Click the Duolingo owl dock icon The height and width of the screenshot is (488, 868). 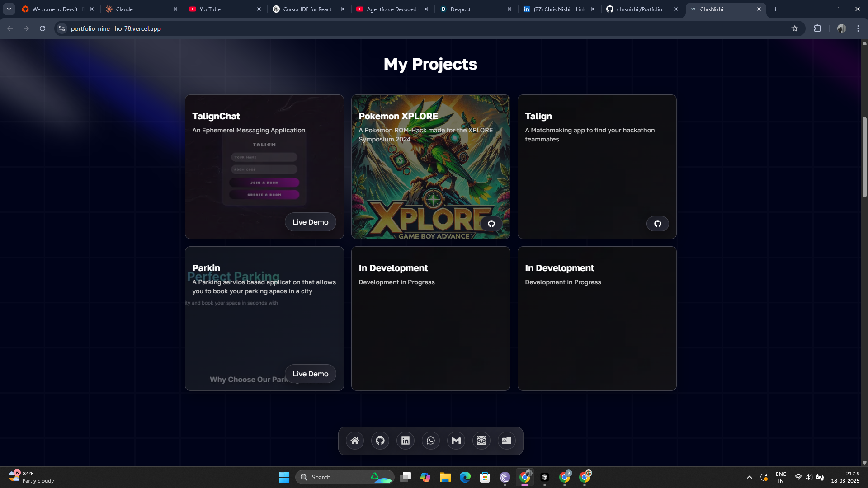(x=481, y=441)
